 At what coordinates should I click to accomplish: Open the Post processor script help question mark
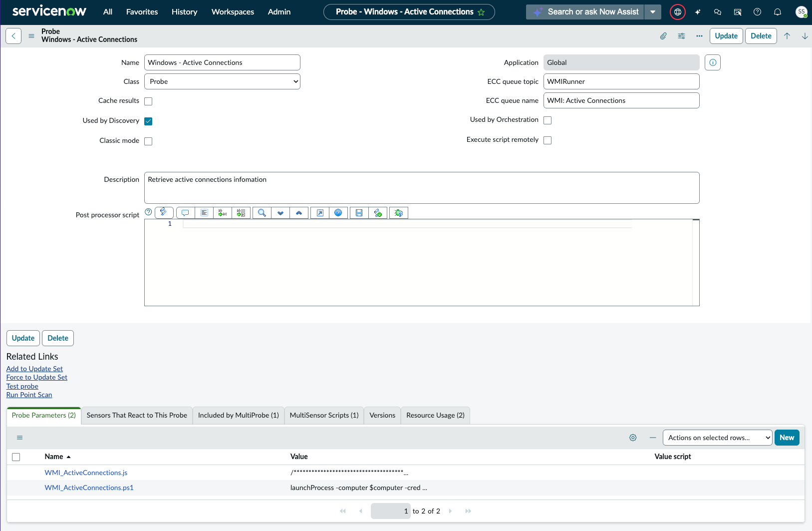tap(148, 212)
